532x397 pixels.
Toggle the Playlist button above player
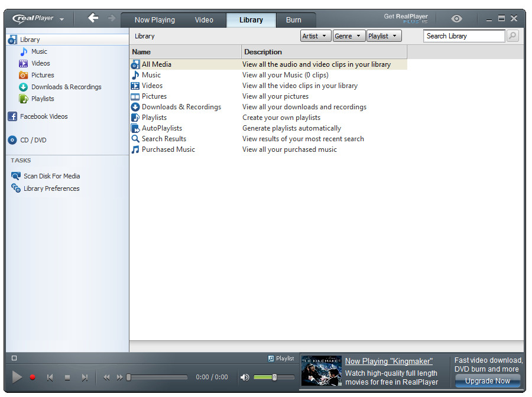pyautogui.click(x=281, y=359)
